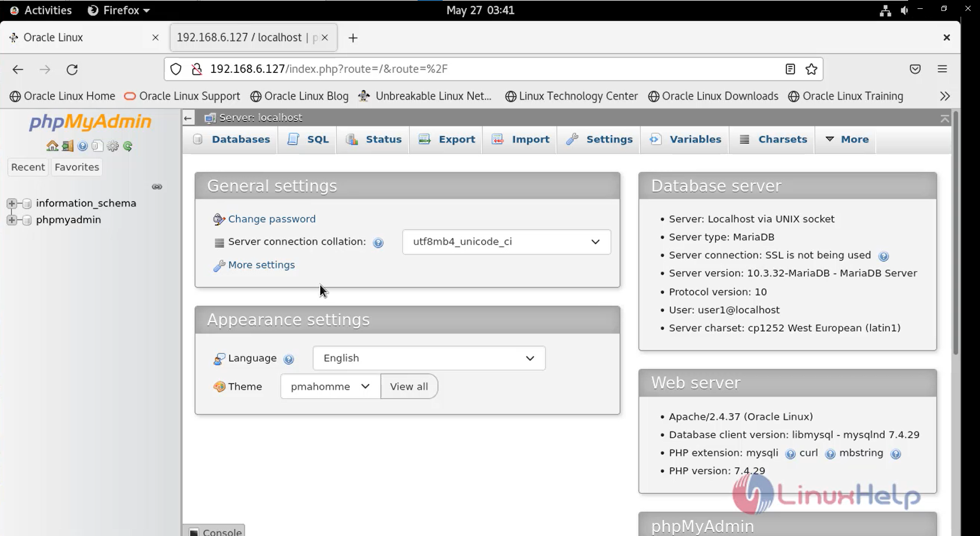The height and width of the screenshot is (536, 980).
Task: Click the volume icon in system tray
Action: click(x=904, y=10)
